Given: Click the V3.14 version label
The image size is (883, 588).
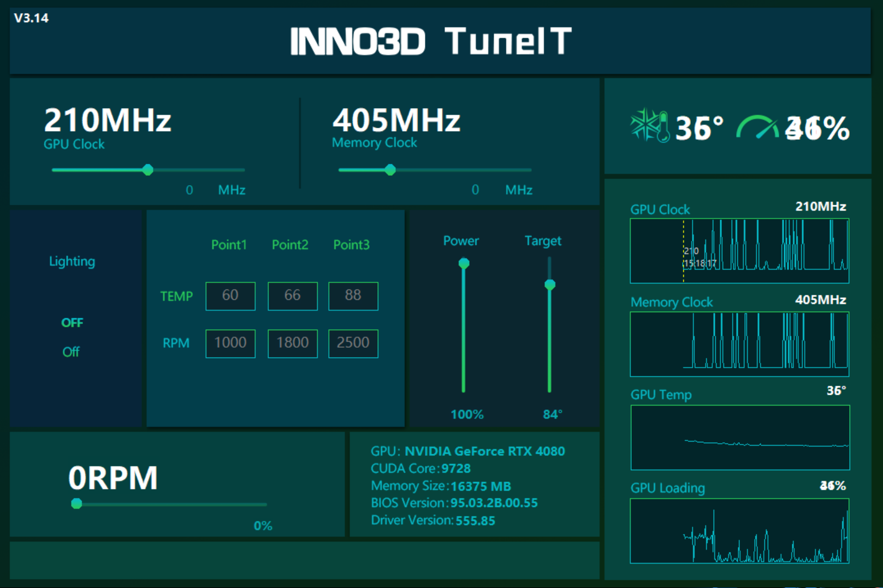Looking at the screenshot, I should (x=31, y=18).
